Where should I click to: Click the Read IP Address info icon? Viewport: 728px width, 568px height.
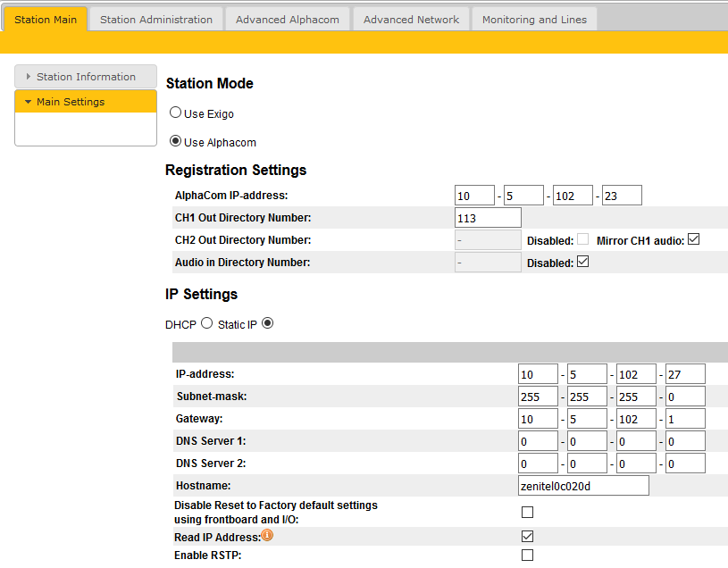[x=267, y=536]
